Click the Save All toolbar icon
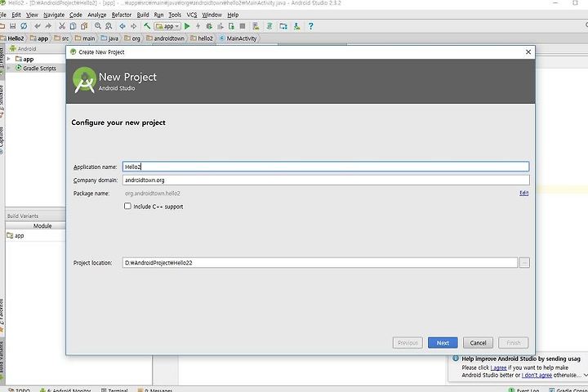The width and height of the screenshot is (588, 392). (x=13, y=26)
